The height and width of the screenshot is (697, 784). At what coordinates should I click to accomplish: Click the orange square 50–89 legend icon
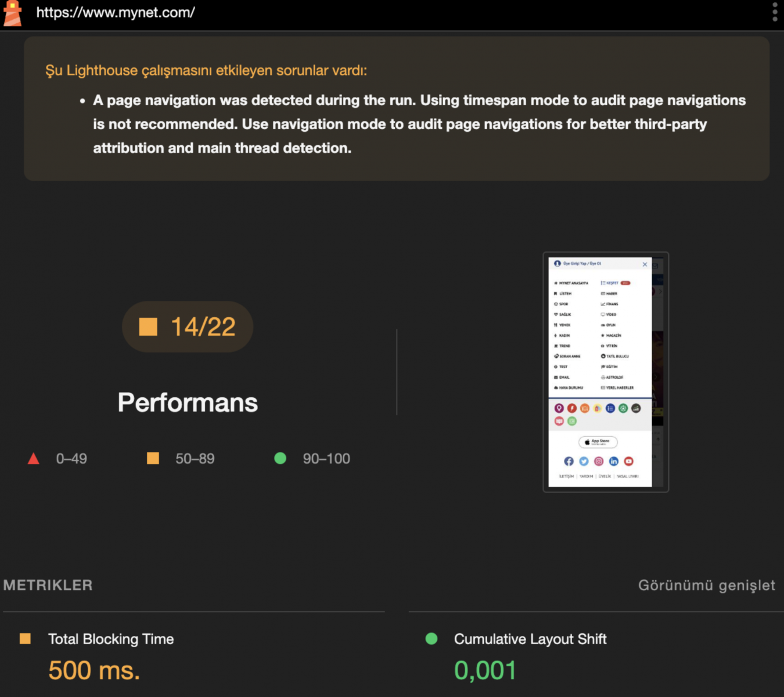pos(153,458)
